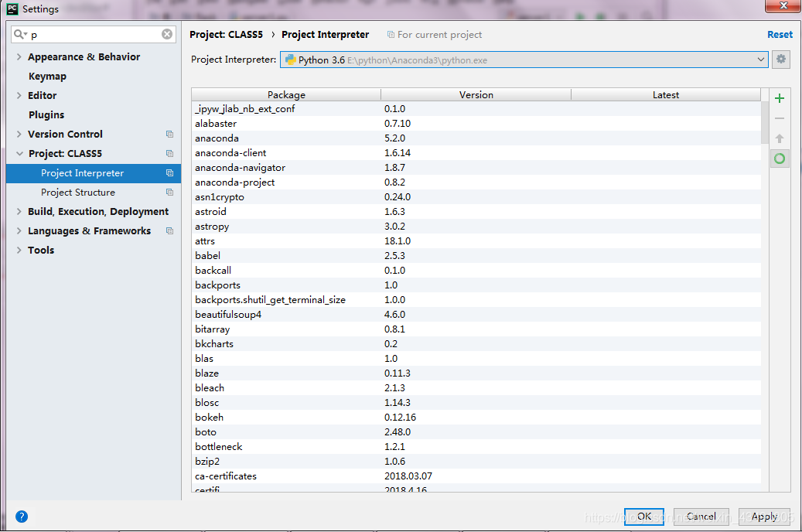Image resolution: width=802 pixels, height=532 pixels.
Task: Click the minus uninstall package icon
Action: tap(779, 118)
